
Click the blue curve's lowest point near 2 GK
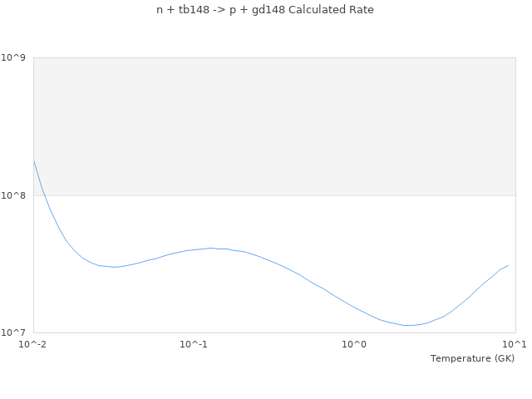coord(407,325)
